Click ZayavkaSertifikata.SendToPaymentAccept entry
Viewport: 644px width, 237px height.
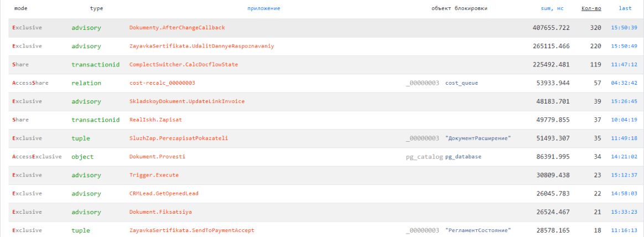point(191,230)
